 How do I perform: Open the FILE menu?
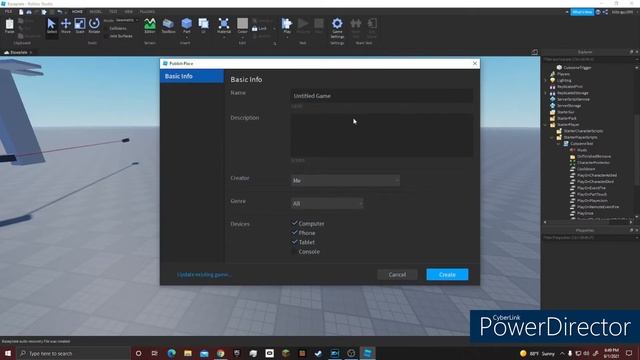coord(8,12)
